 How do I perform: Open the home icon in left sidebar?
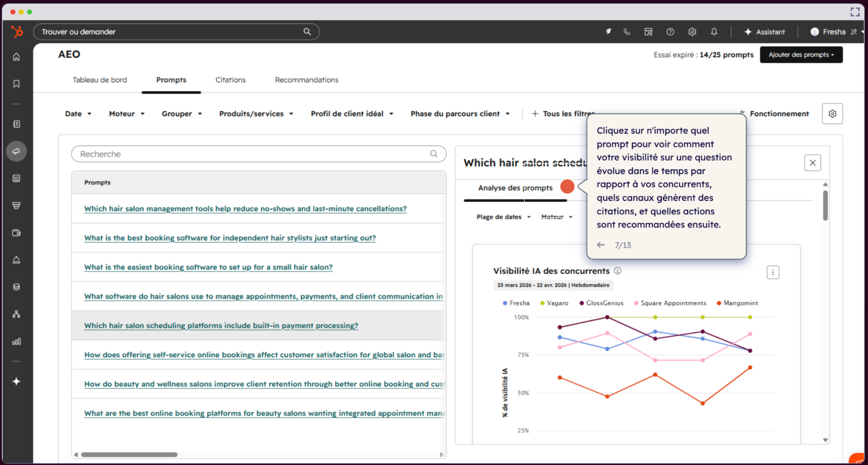point(16,57)
